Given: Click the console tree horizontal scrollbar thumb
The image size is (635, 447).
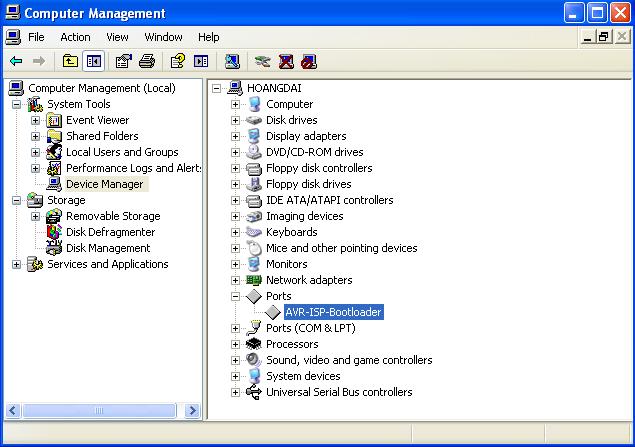Looking at the screenshot, I should click(99, 411).
